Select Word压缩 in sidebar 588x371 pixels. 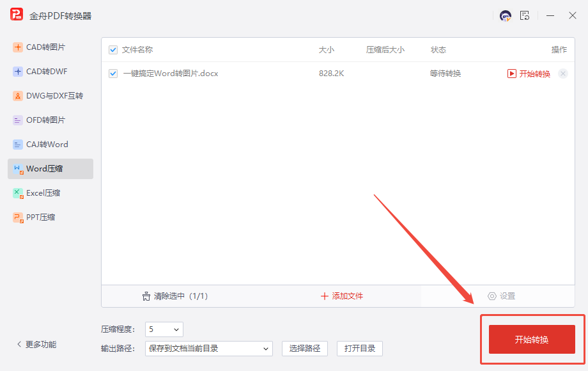coord(50,169)
